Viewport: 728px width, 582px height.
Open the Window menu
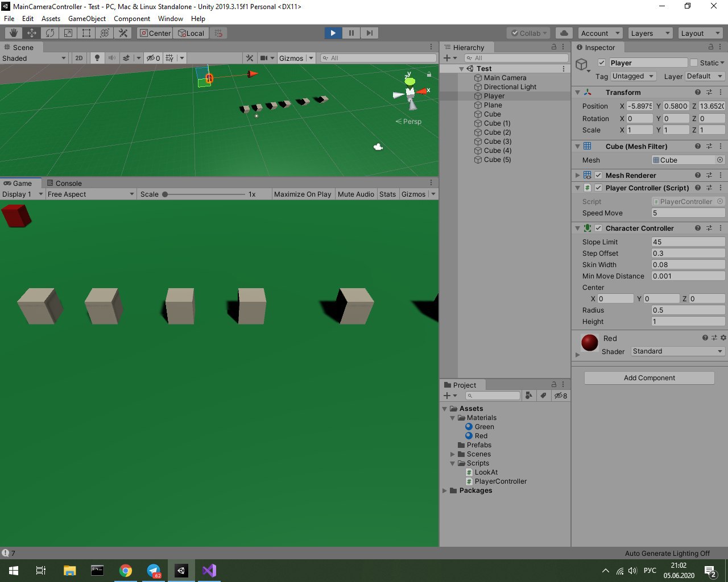(171, 18)
